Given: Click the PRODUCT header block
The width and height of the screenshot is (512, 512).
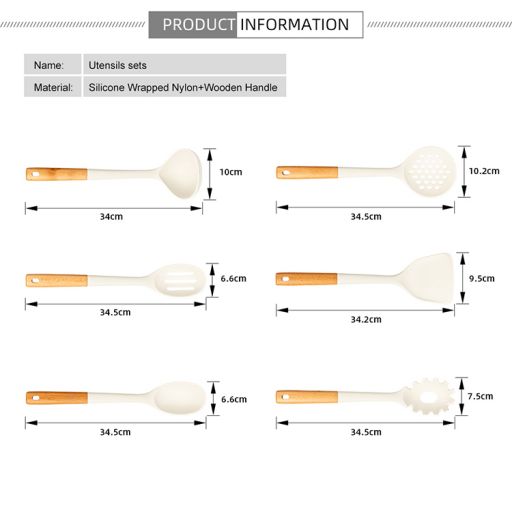Looking at the screenshot, I should click(193, 25).
